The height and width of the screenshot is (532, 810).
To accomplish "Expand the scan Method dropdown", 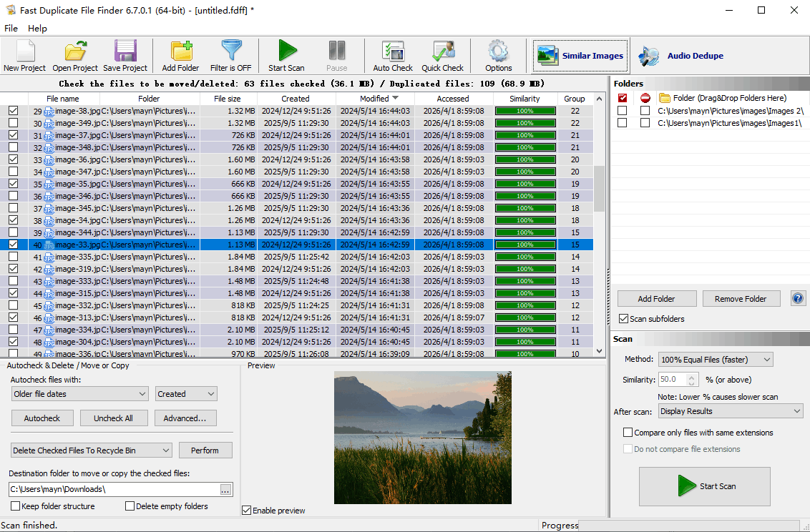I will [x=716, y=359].
